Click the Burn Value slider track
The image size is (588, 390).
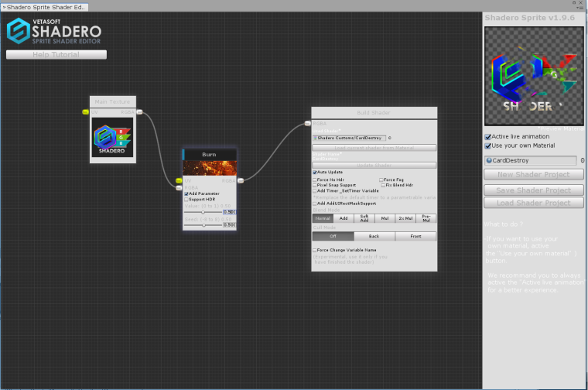[203, 212]
